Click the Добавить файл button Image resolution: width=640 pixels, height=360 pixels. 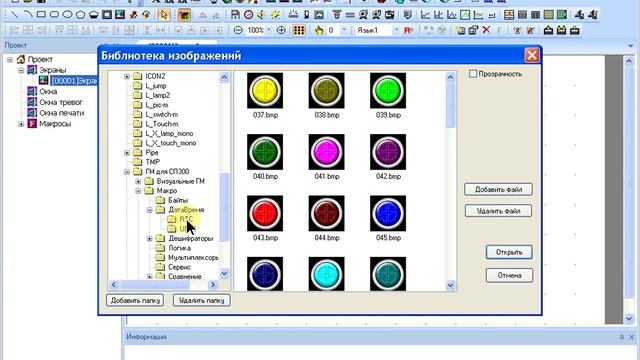click(498, 189)
